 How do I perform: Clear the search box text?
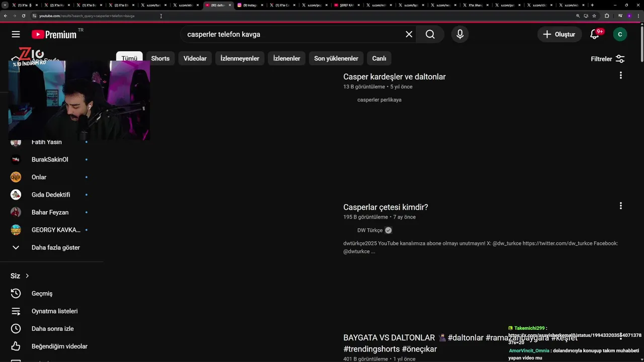(409, 34)
